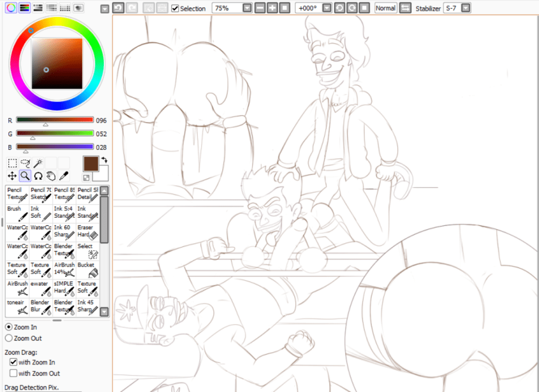Screen dimensions: 539x392
Task: Click the Normal blend mode button
Action: click(x=385, y=8)
